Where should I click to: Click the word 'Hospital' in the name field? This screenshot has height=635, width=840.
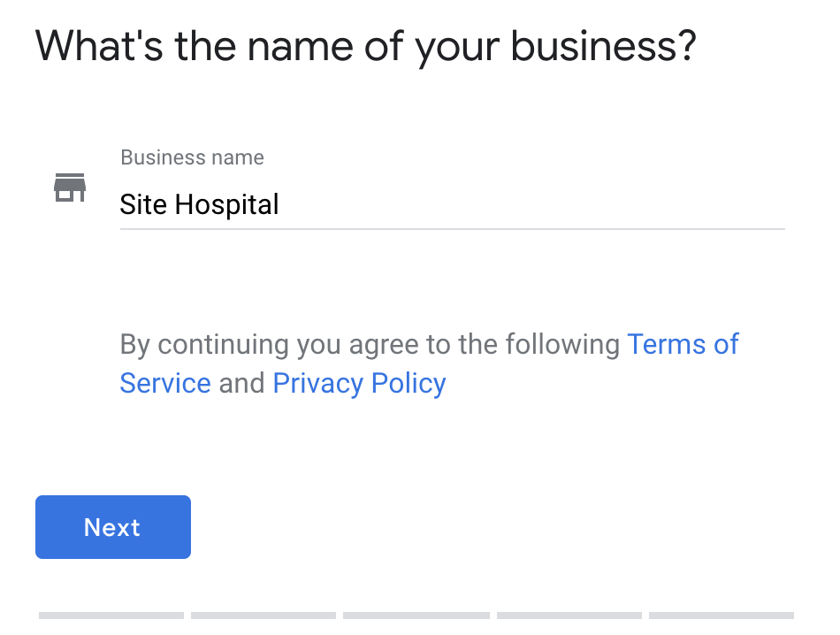(x=226, y=205)
